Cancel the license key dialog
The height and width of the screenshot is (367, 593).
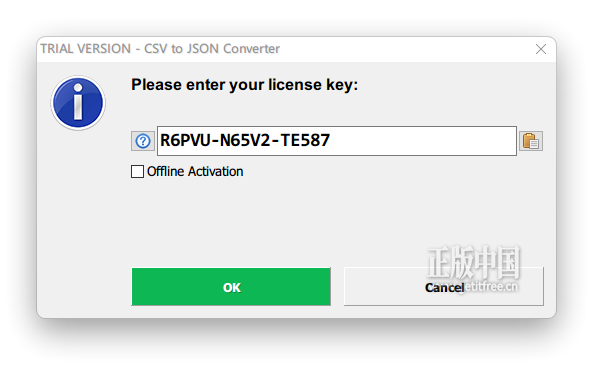[x=444, y=287]
